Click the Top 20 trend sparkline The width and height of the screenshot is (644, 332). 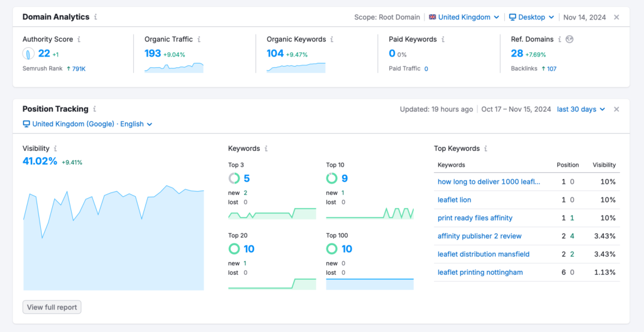pos(272,284)
